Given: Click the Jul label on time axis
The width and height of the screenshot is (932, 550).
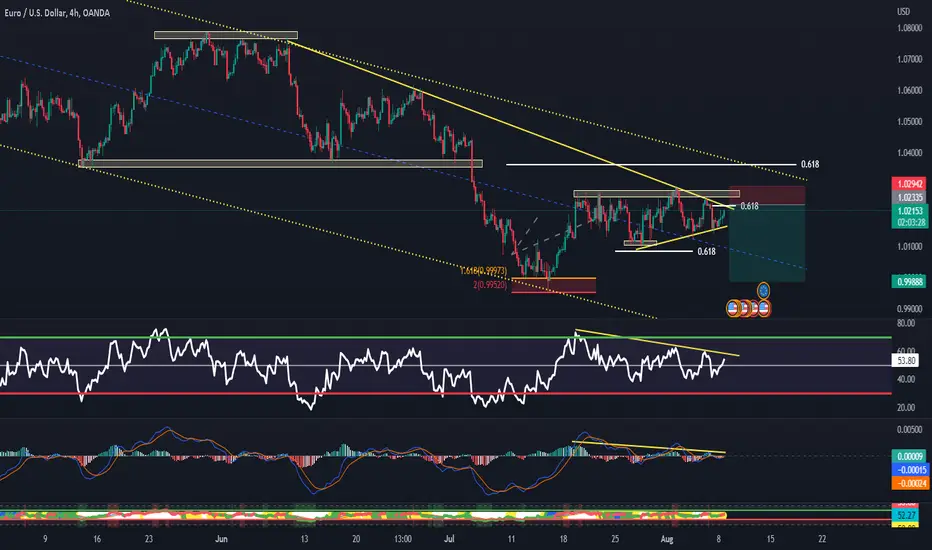Looking at the screenshot, I should pos(449,539).
